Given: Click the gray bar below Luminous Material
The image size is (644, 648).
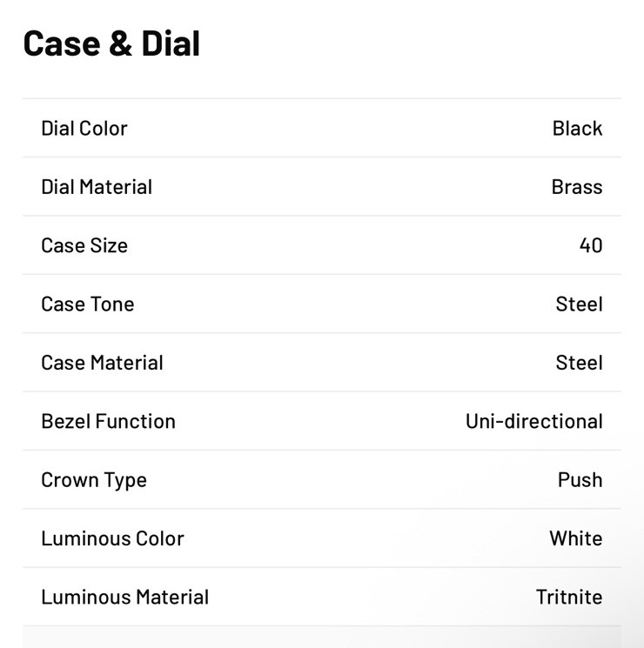Looking at the screenshot, I should [x=322, y=638].
